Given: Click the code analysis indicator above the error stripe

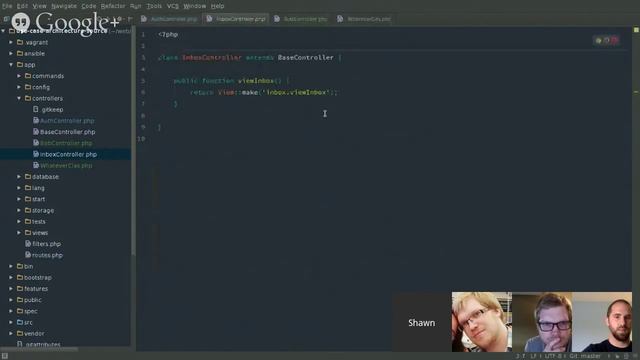Looking at the screenshot, I should coord(636,30).
